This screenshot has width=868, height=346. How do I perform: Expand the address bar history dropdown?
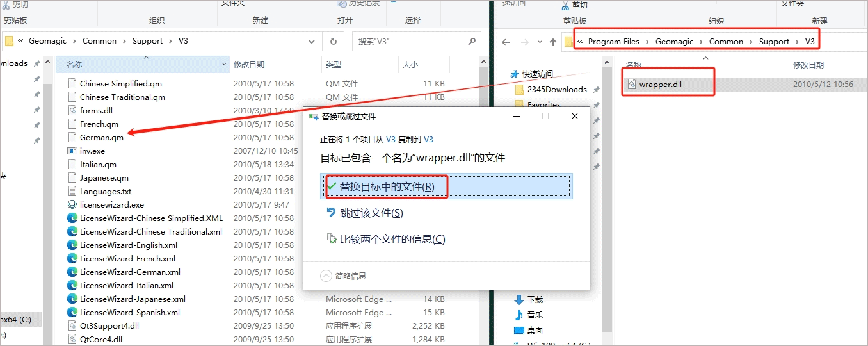(x=312, y=41)
